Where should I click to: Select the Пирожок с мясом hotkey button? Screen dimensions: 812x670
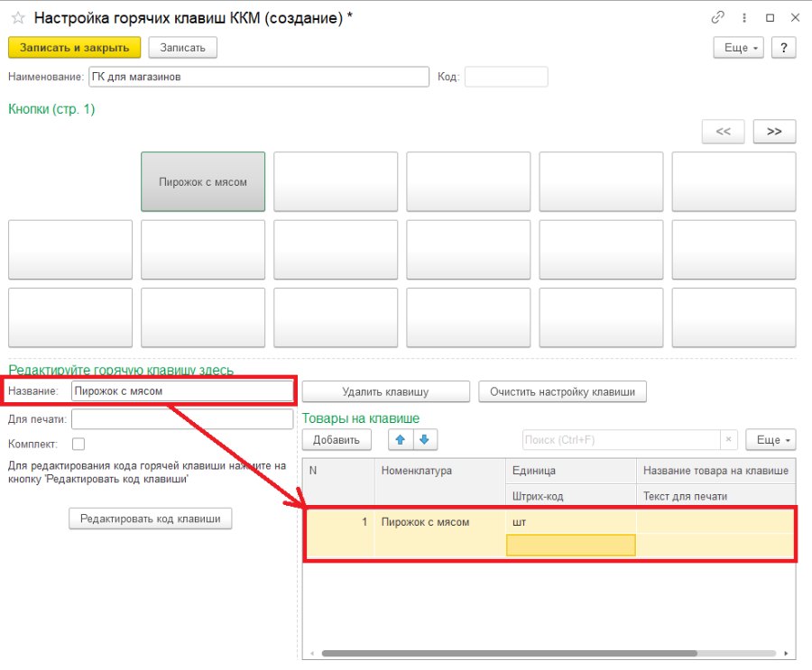(x=203, y=182)
